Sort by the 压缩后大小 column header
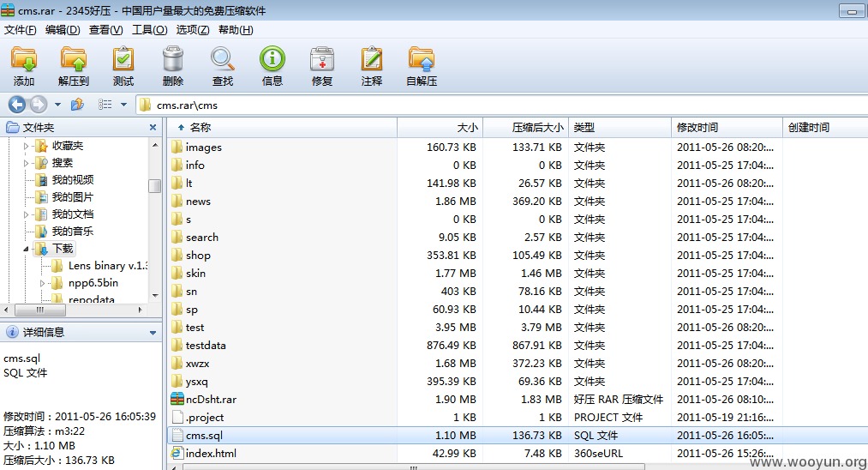868x470 pixels. pyautogui.click(x=526, y=128)
